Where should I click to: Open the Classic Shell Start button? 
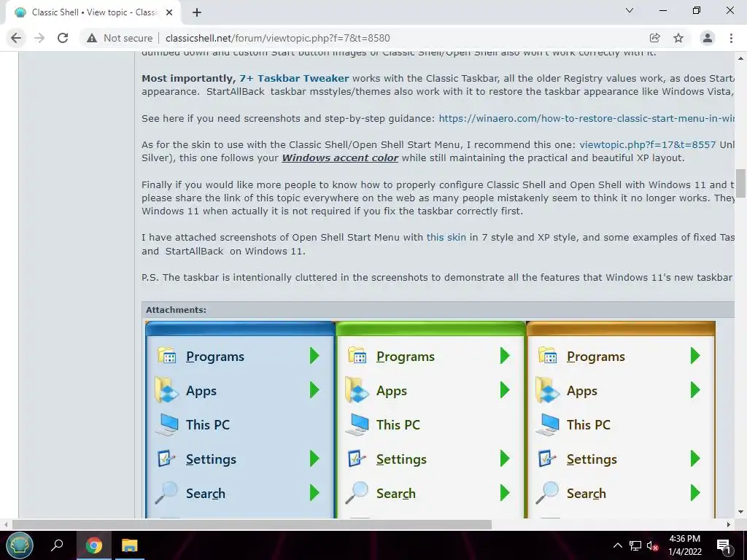20,545
